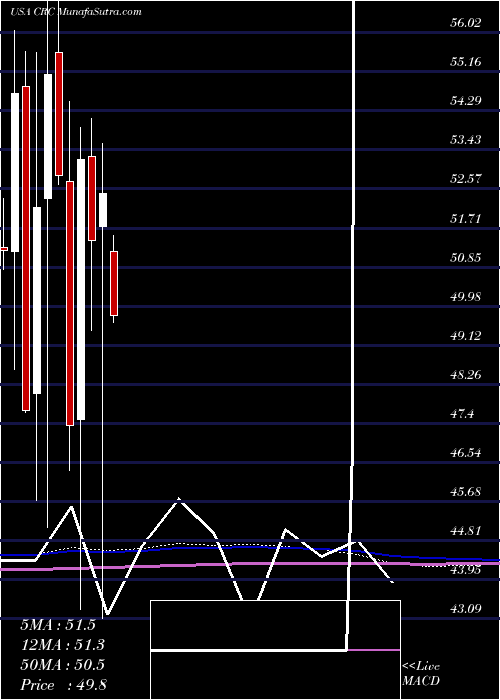This screenshot has width=500, height=700.
Task: Click the 47.4 price axis label
Action: (461, 414)
